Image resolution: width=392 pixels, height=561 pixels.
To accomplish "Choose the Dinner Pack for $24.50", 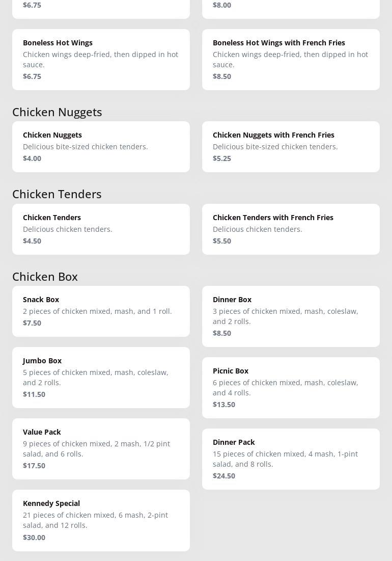I will coord(291,459).
